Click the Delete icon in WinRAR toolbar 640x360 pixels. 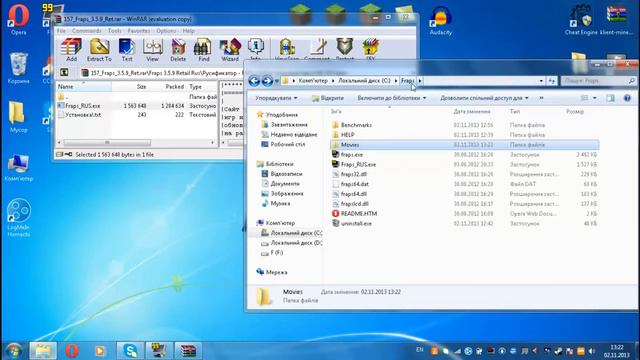click(178, 49)
